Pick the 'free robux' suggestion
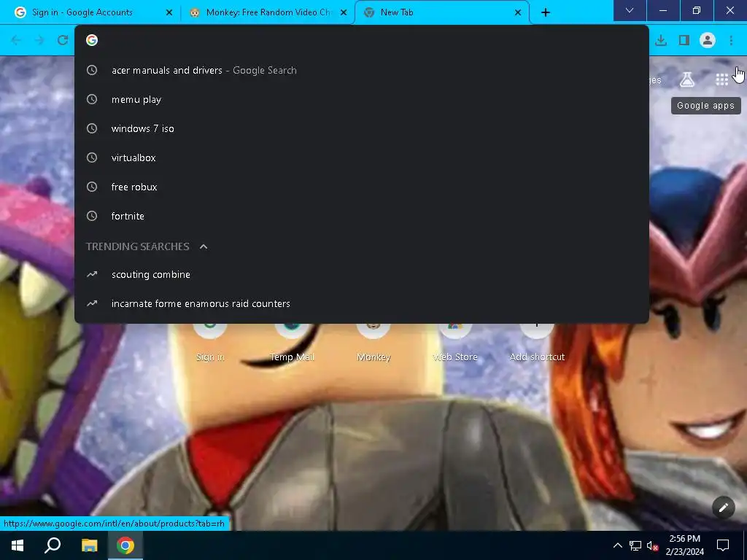 (x=362, y=187)
